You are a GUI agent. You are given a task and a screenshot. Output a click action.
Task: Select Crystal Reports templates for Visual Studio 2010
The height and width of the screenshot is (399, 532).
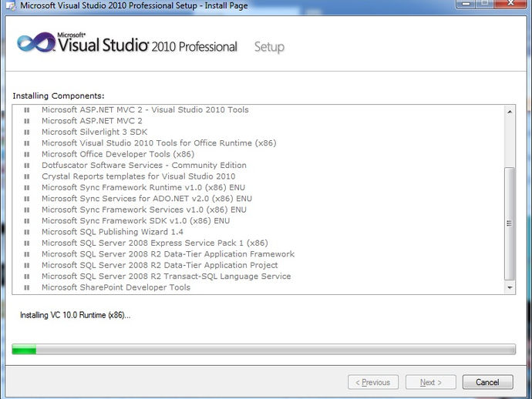[139, 176]
